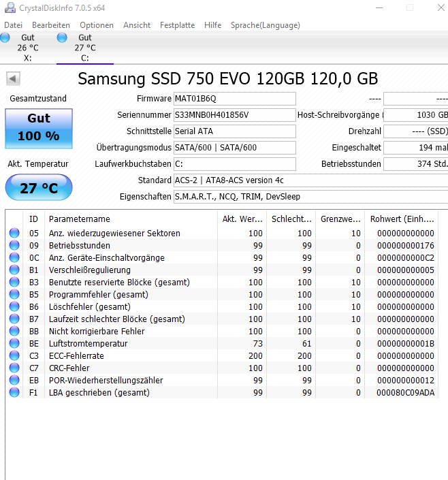448x480 pixels.
Task: Click status orb for ID 05 row
Action: 14,233
